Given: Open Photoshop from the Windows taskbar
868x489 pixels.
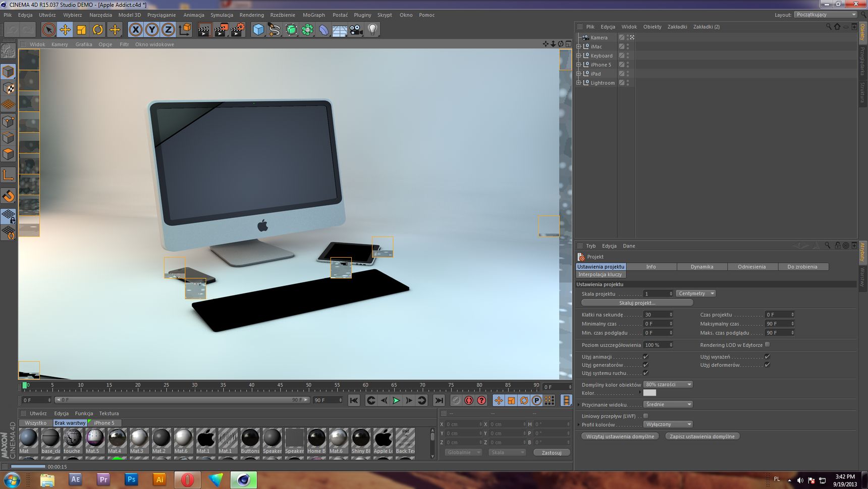Looking at the screenshot, I should [x=131, y=479].
